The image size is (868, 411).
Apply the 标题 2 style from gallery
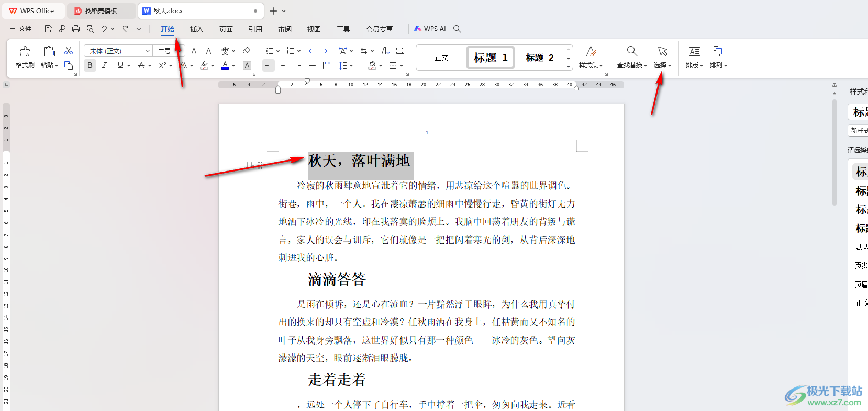tap(540, 58)
